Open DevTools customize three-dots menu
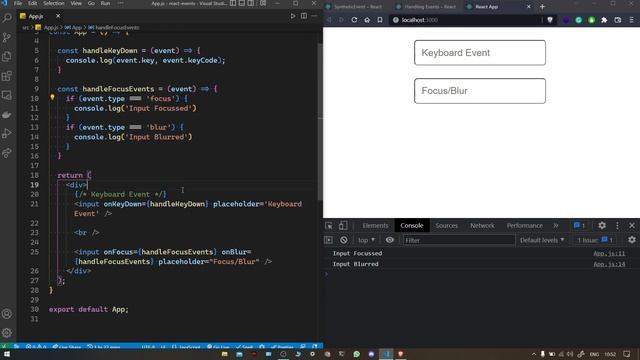Viewport: 640px width, 360px height. point(617,225)
